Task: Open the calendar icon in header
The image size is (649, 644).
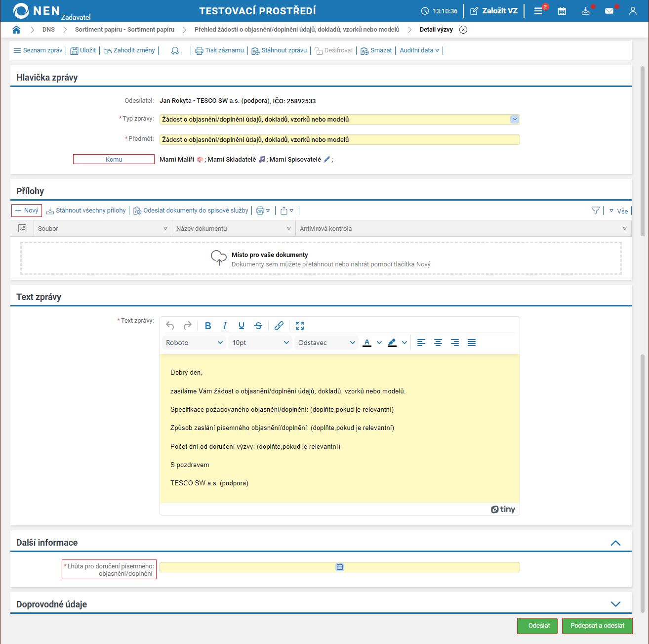Action: [x=562, y=11]
